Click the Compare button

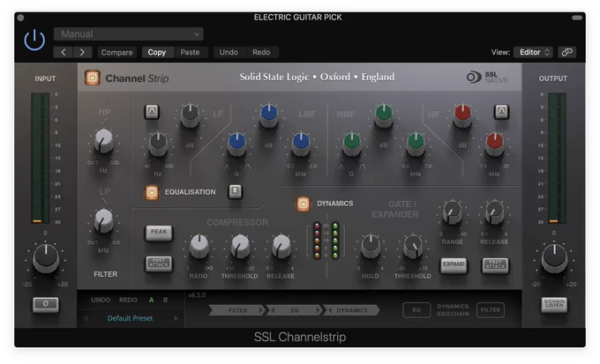116,52
